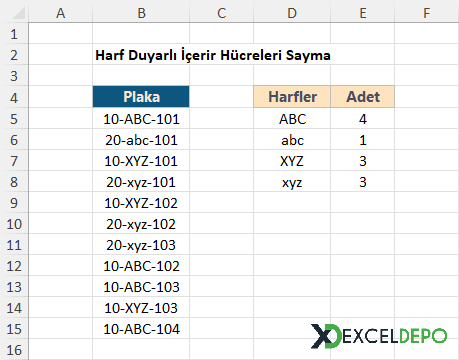459x360 pixels.
Task: Select the uppercase 'ABC' cell in Harfler
Action: coord(292,119)
